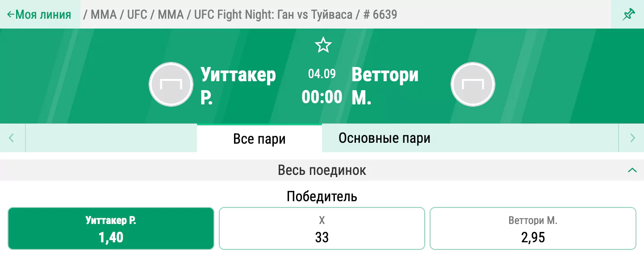
Task: Select draw X odds 33
Action: 322,228
